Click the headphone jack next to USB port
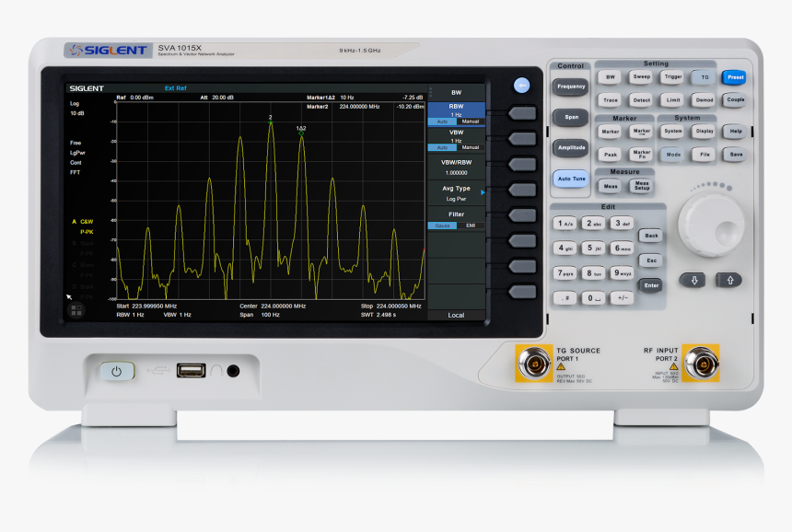 (233, 371)
